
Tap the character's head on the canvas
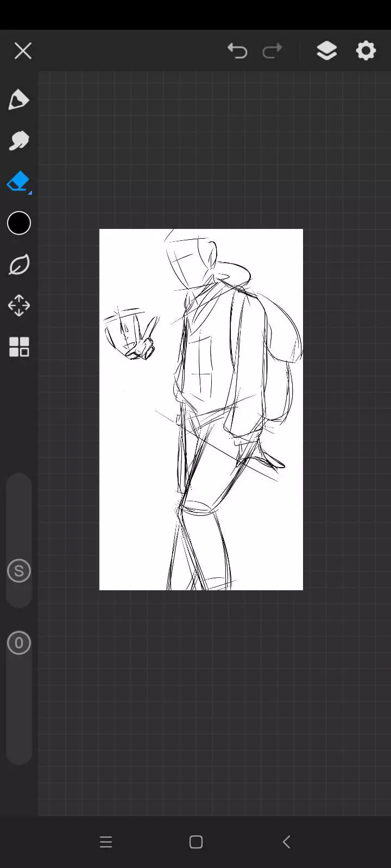[190, 260]
